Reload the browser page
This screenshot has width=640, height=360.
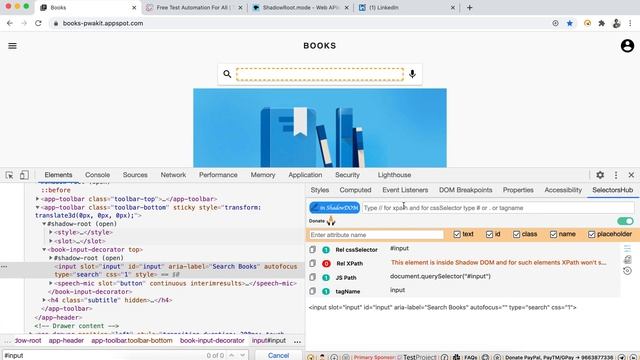tap(38, 23)
